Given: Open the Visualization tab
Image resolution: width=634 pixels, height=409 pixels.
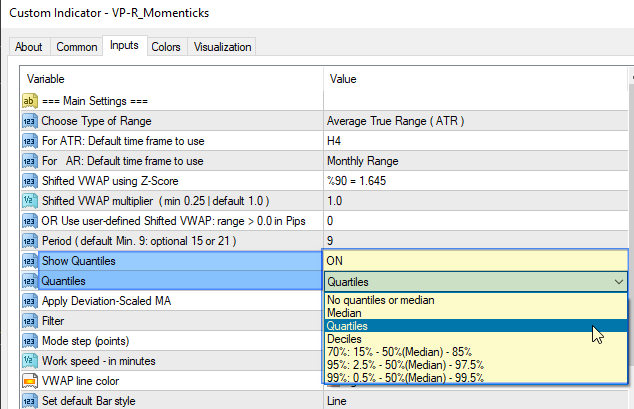Looking at the screenshot, I should coord(222,47).
